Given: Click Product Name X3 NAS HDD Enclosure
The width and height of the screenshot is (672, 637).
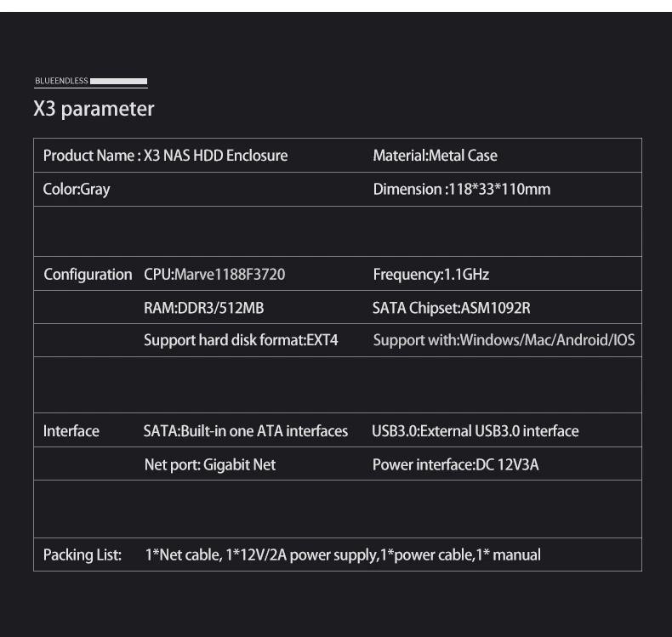Looking at the screenshot, I should tap(165, 156).
